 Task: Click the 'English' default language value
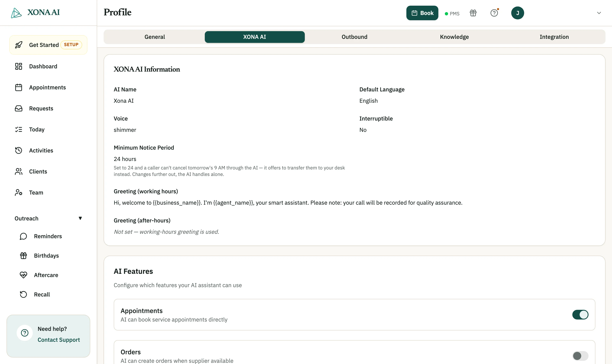[369, 101]
